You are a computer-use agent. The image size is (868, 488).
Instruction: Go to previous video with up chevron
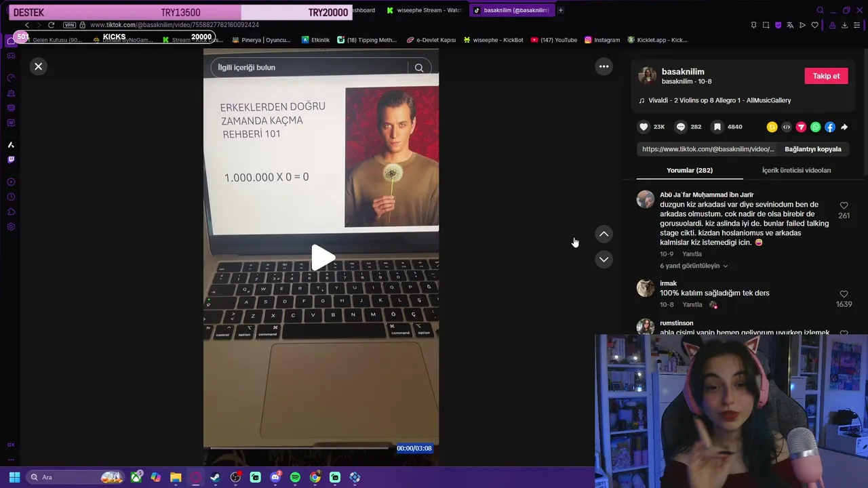604,234
